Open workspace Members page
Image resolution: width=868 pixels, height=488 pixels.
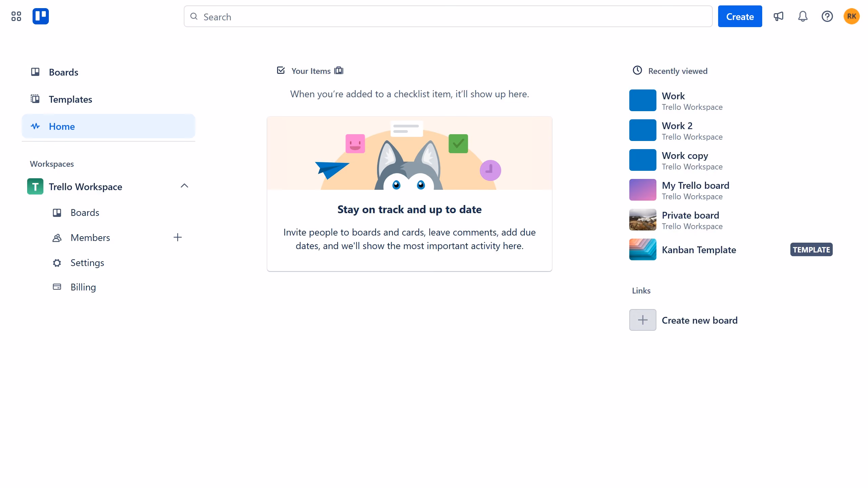pyautogui.click(x=90, y=238)
